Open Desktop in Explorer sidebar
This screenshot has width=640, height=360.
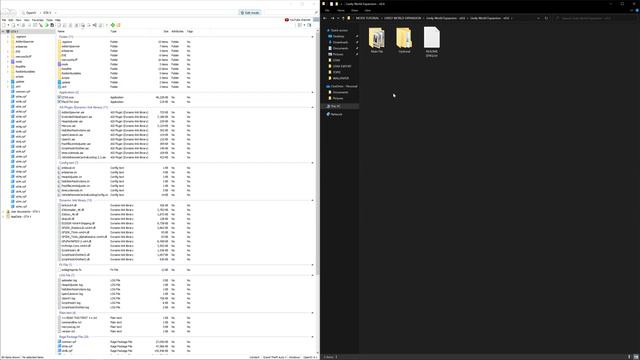(338, 36)
